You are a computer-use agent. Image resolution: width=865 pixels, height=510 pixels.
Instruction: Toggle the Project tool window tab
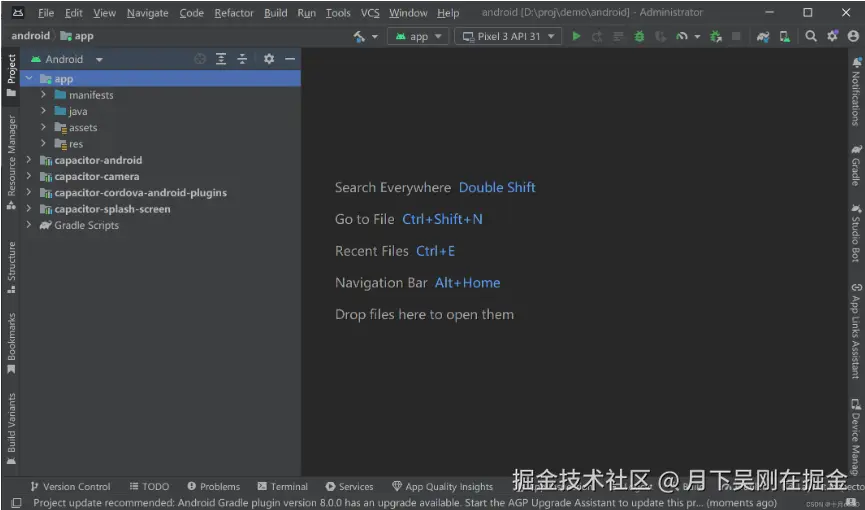(11, 75)
